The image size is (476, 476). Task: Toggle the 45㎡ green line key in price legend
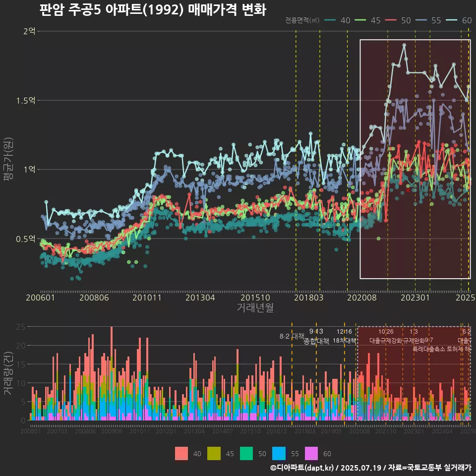coord(360,20)
